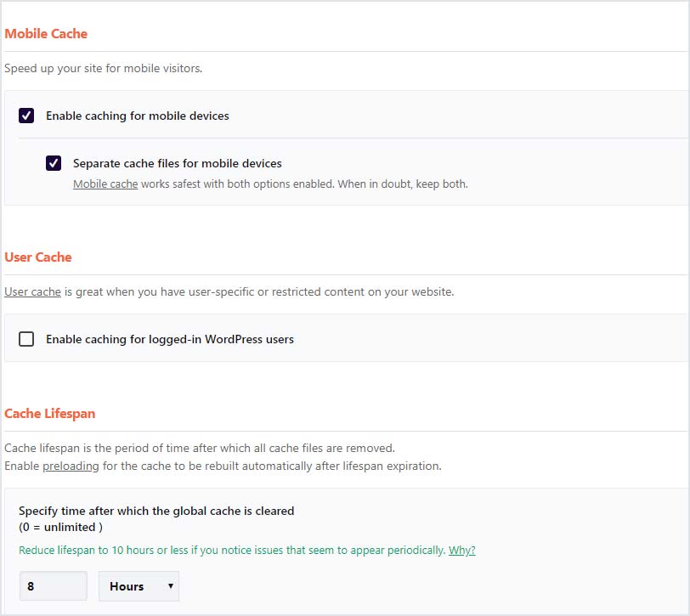Uncheck Separate cache files for mobile devices
Viewport: 690px width, 616px height.
[x=54, y=163]
